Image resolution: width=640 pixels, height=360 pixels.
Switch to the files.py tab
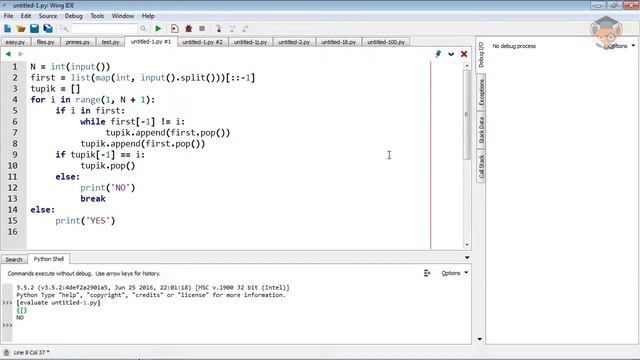pyautogui.click(x=45, y=42)
